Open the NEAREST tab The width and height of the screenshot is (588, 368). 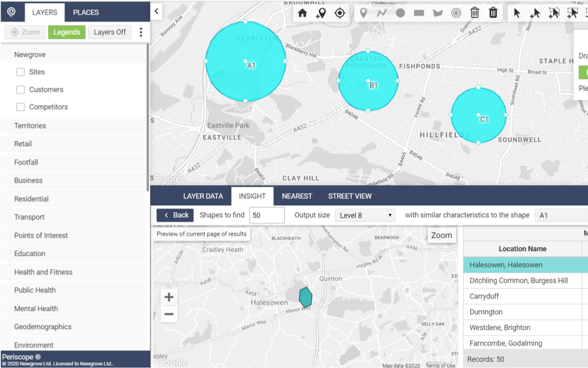(297, 196)
